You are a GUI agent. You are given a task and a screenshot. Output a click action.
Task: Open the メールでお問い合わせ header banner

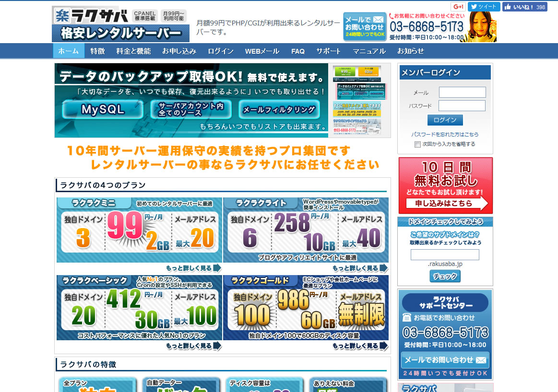pos(365,27)
